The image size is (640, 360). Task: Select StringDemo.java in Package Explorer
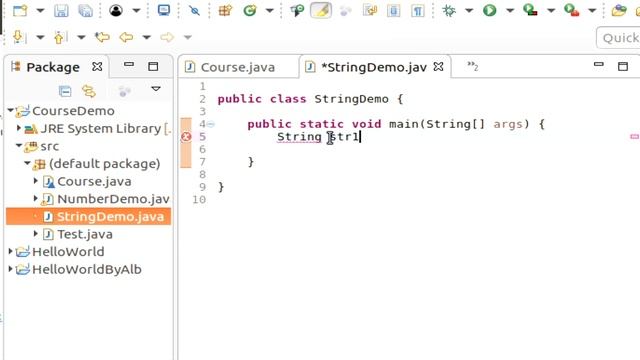tap(88, 216)
